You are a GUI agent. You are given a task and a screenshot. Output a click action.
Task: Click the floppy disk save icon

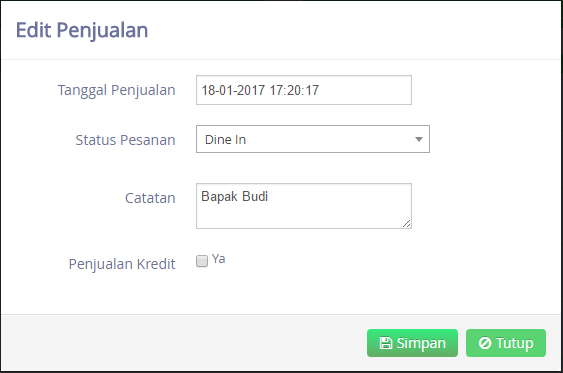coord(386,343)
